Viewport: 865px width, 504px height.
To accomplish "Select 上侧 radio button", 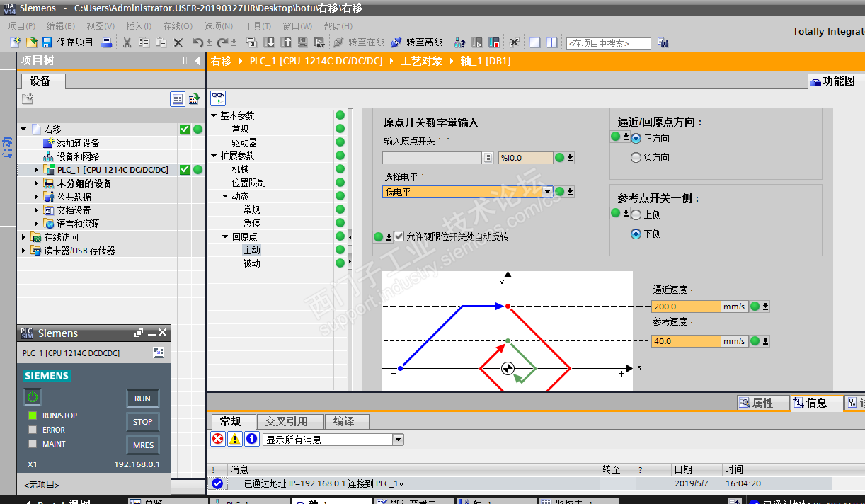I will [x=636, y=214].
